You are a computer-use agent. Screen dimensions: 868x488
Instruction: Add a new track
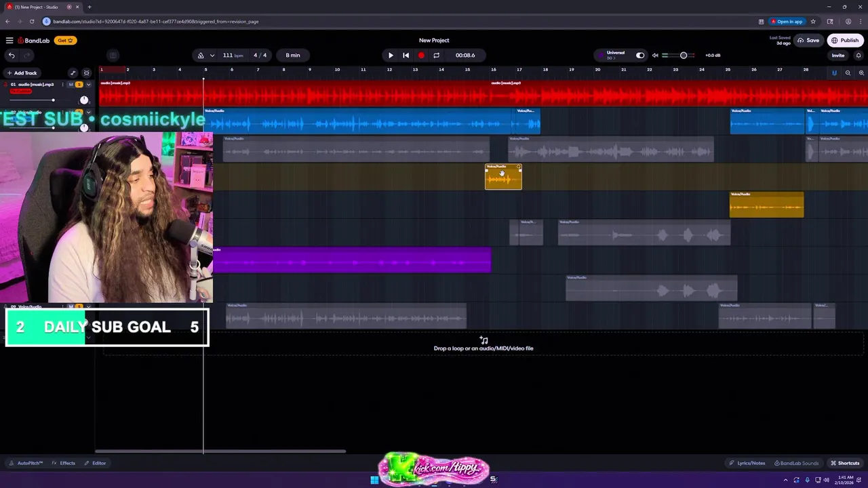pos(22,73)
